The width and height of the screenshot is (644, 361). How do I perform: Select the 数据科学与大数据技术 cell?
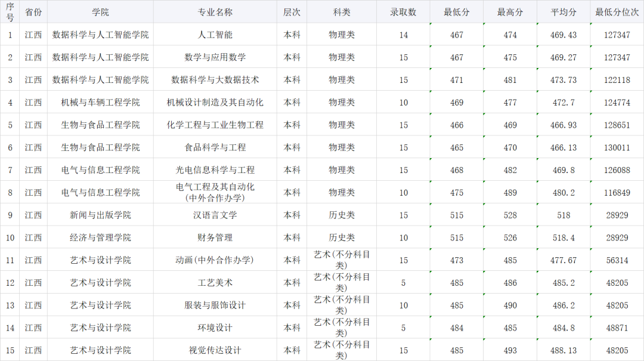pyautogui.click(x=215, y=80)
